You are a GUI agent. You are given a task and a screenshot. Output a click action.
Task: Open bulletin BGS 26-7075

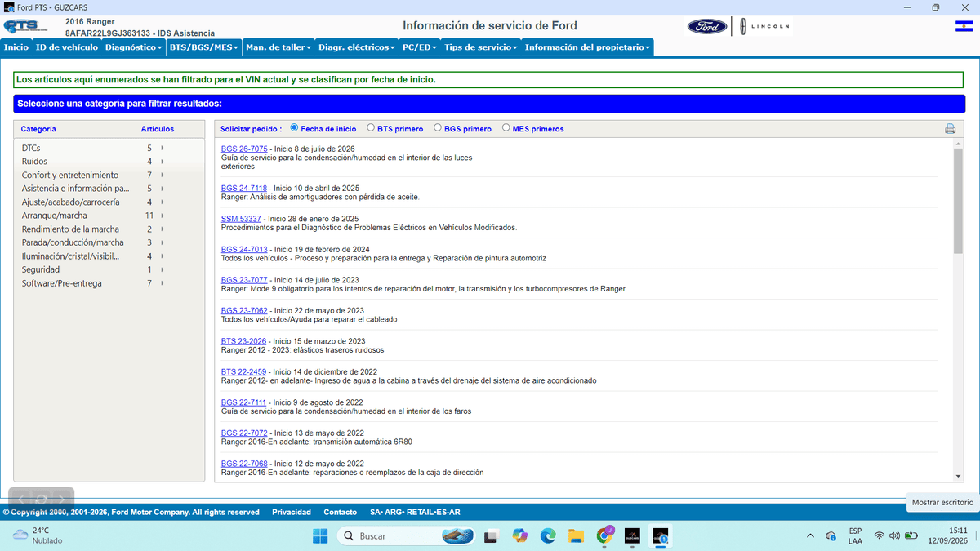click(244, 149)
